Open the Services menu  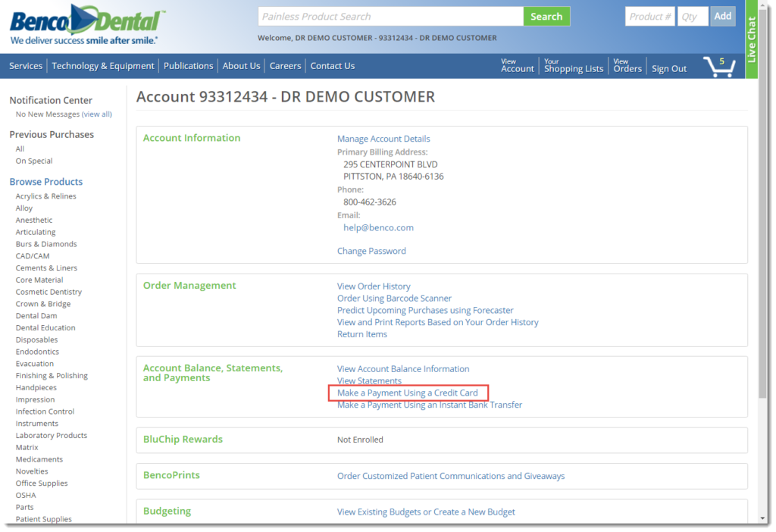click(x=26, y=66)
